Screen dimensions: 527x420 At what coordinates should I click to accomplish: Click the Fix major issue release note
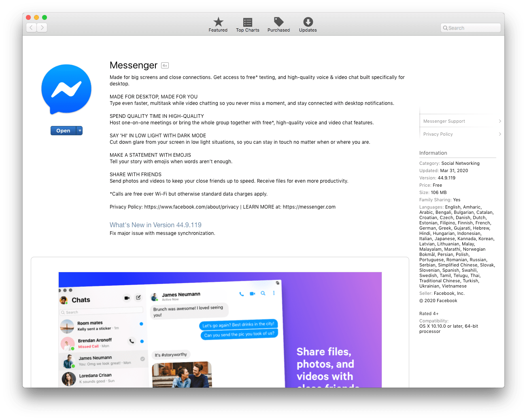(162, 233)
